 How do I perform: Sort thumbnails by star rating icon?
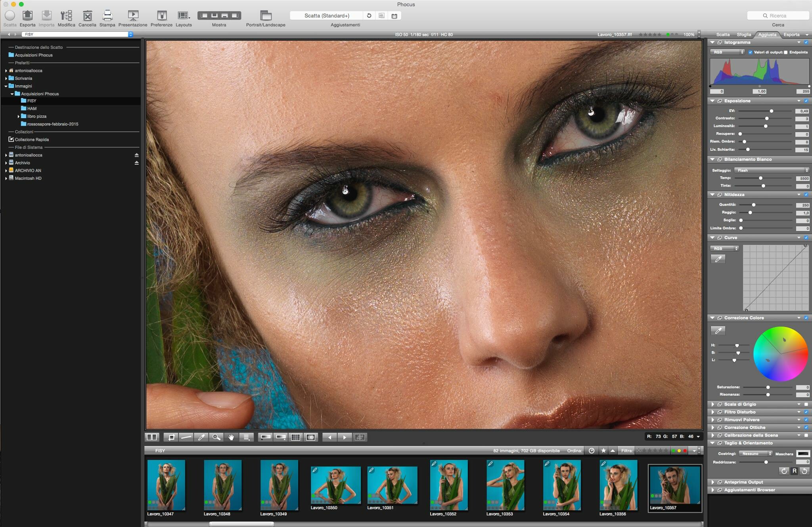[603, 451]
